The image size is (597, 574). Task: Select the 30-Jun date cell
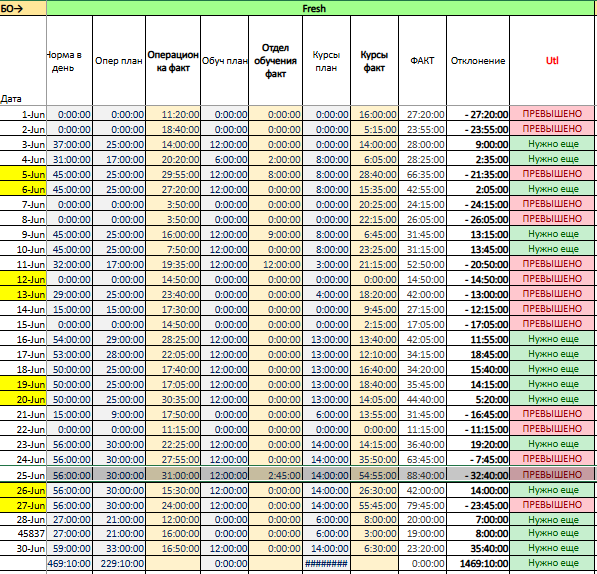coord(23,548)
